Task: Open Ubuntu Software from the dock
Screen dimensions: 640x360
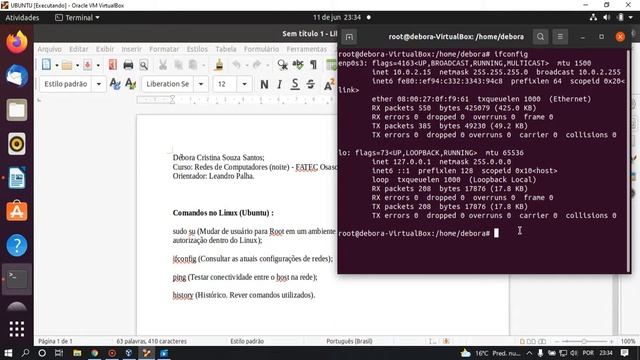Action: pos(17,211)
